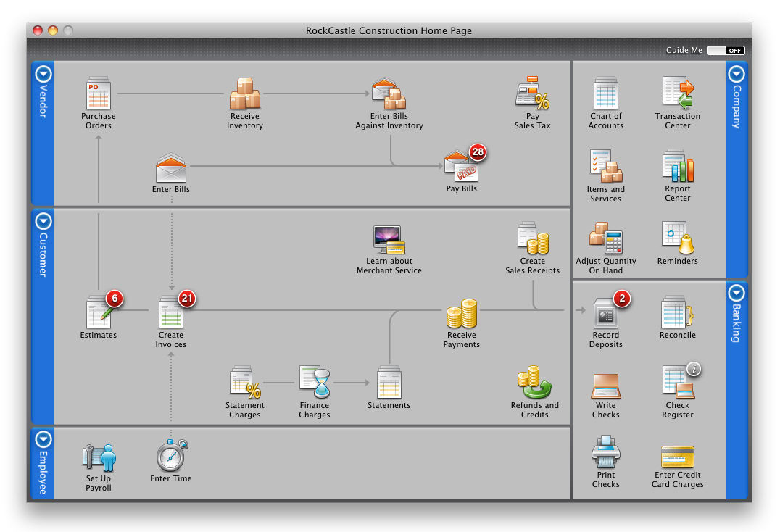Click the Enter Time stopwatch icon
Image resolution: width=780 pixels, height=532 pixels.
[170, 457]
